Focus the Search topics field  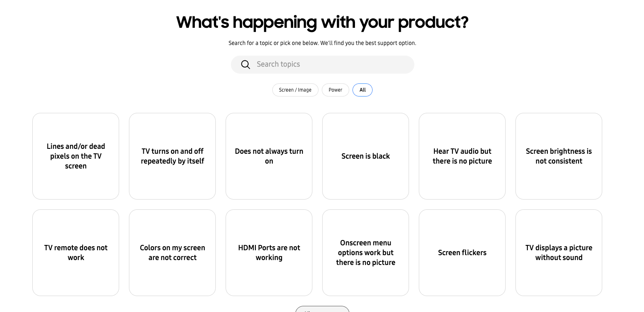(x=322, y=65)
